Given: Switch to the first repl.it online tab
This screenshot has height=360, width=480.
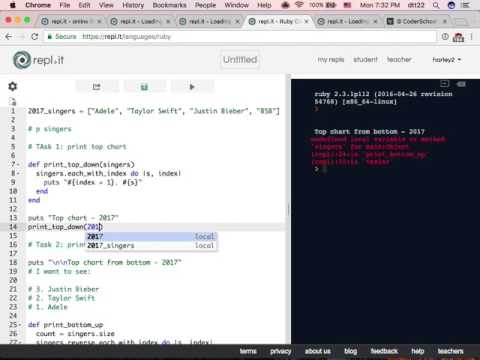Looking at the screenshot, I should [71, 21].
